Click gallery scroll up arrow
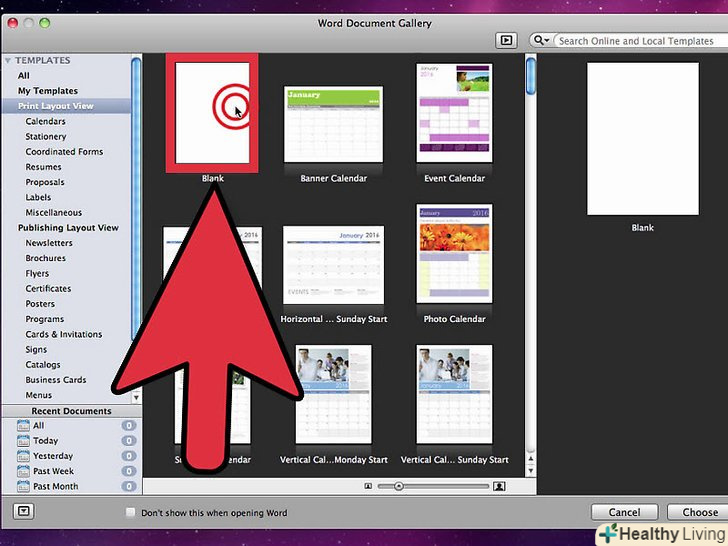 point(531,459)
